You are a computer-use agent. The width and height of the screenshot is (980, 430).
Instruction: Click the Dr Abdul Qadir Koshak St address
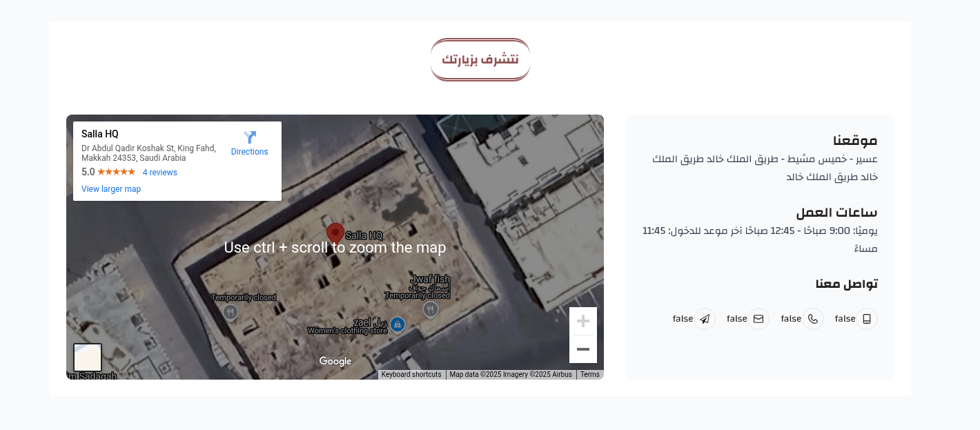149,153
